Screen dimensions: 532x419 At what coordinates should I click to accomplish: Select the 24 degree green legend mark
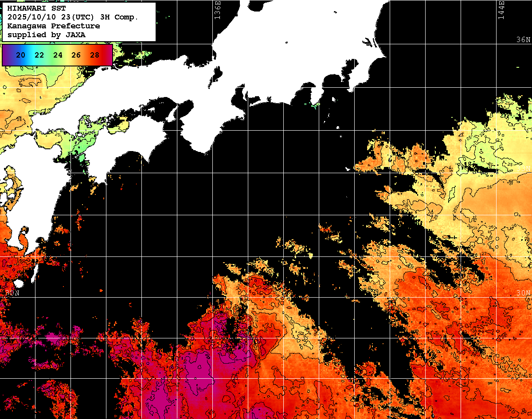point(58,55)
